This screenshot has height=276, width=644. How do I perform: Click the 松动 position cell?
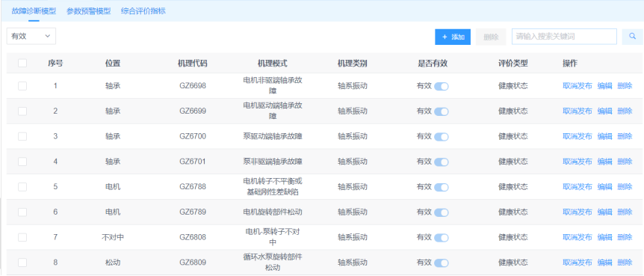pyautogui.click(x=113, y=263)
